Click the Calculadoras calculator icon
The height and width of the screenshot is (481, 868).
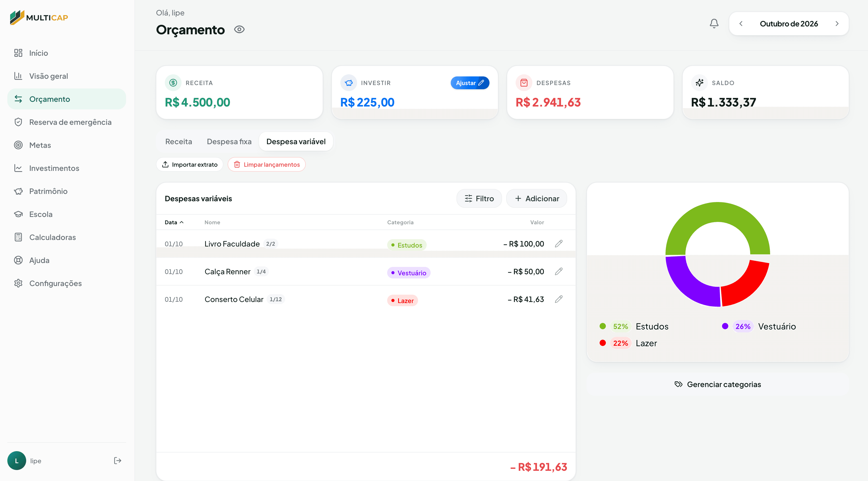(x=18, y=237)
